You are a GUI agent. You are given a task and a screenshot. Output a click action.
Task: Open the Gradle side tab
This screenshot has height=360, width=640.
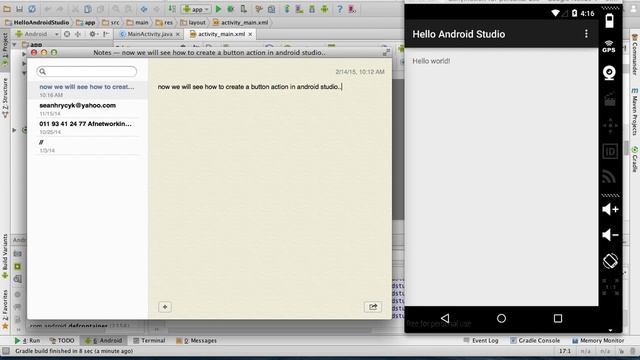(x=635, y=159)
